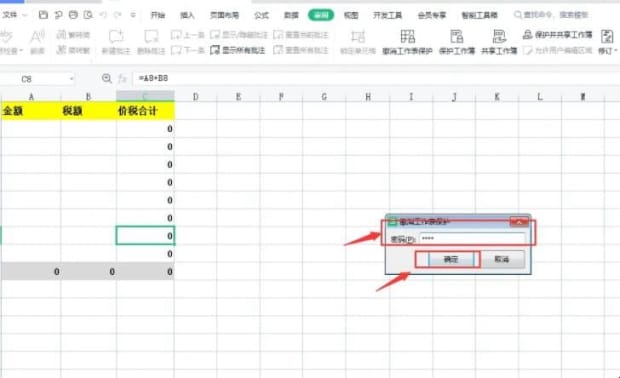
Task: Click 允许用户编辑区域 allow edit ranges
Action: [558, 50]
